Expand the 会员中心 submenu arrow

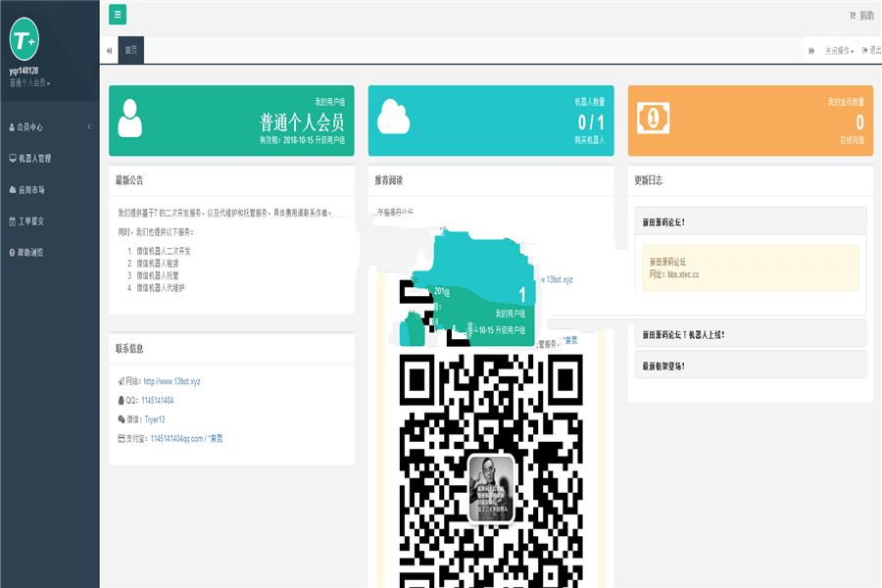89,127
